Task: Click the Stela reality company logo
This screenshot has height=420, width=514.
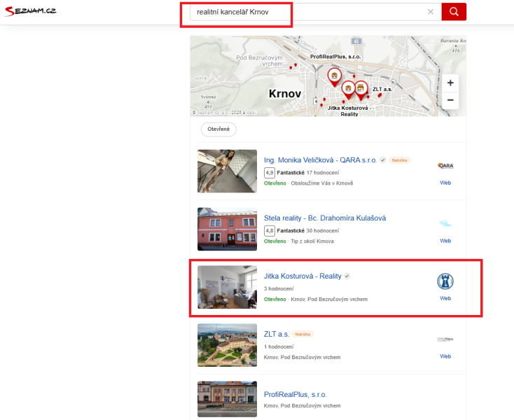Action: pos(445,223)
